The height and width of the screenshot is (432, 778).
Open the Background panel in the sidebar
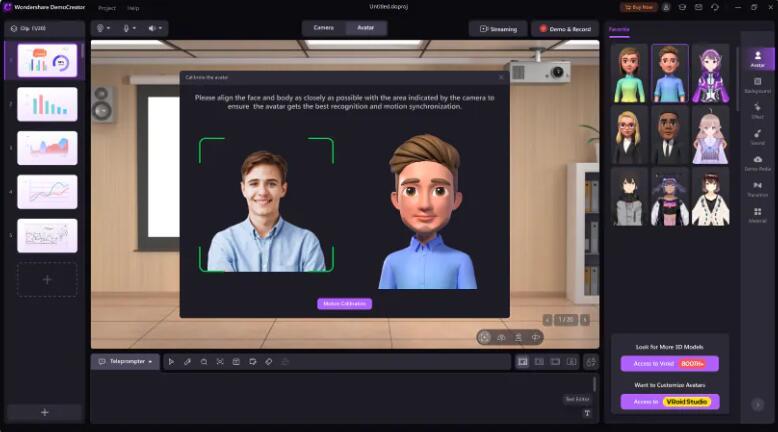757,85
